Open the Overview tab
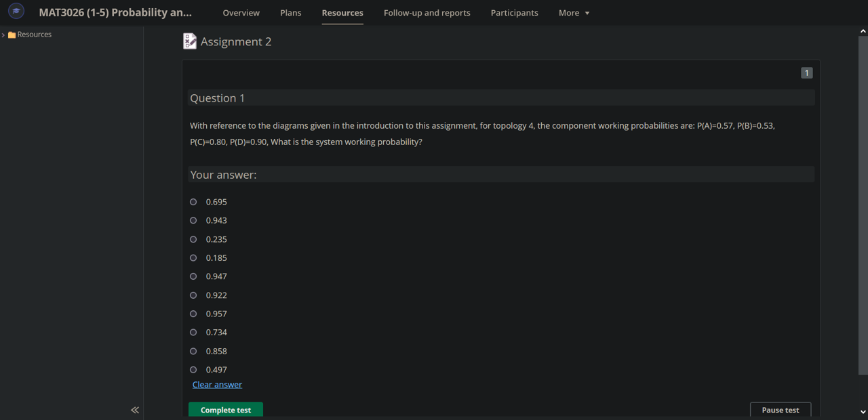 (241, 13)
